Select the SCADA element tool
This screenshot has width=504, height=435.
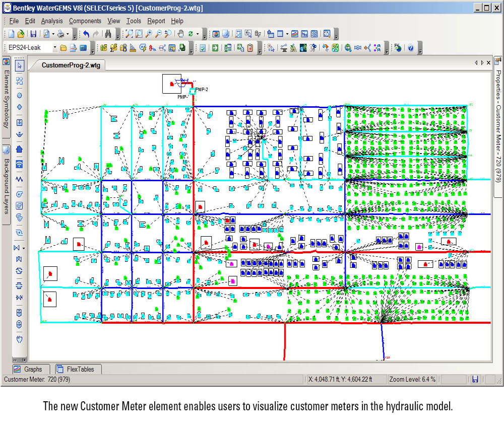(20, 164)
